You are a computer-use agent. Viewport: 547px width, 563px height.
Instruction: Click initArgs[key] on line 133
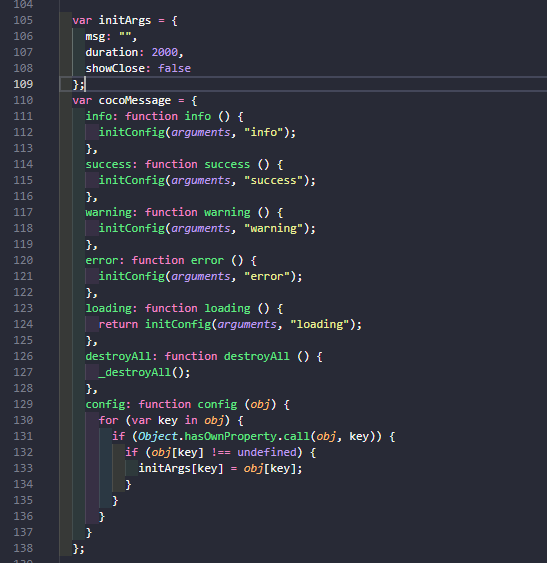click(181, 468)
